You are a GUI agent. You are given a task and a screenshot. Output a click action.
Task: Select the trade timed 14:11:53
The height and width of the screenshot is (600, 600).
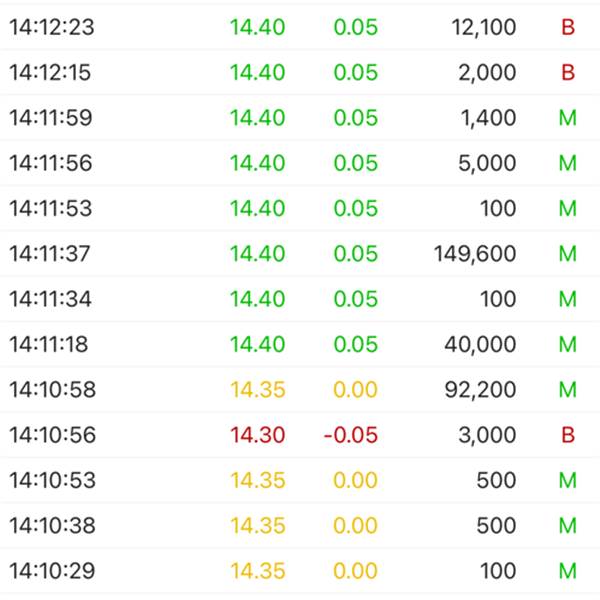tap(51, 209)
